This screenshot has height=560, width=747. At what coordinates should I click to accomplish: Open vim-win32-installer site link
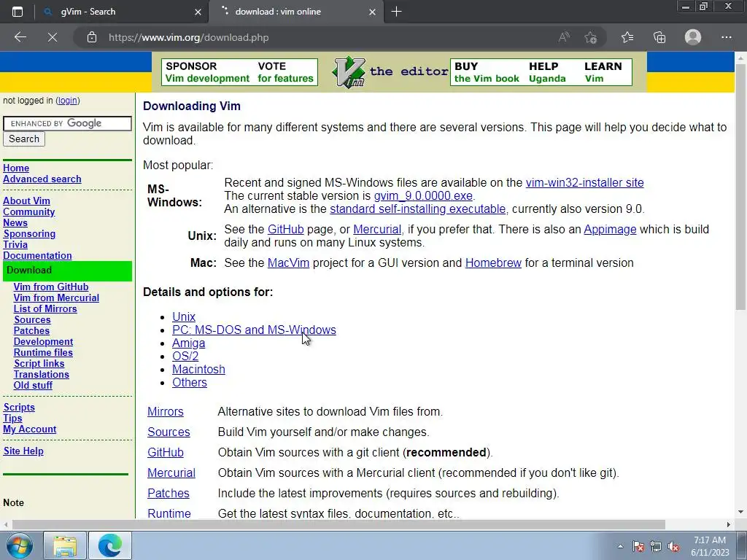click(584, 183)
